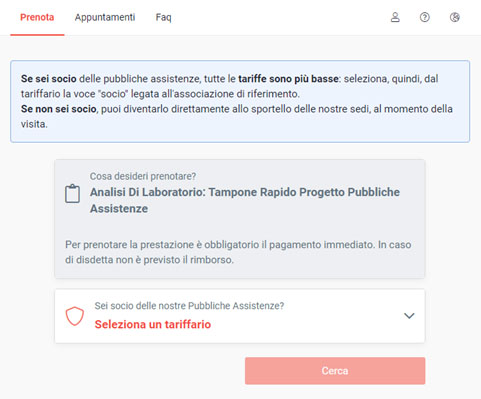Switch to the Prenota tab
This screenshot has height=399, width=481.
coord(37,17)
